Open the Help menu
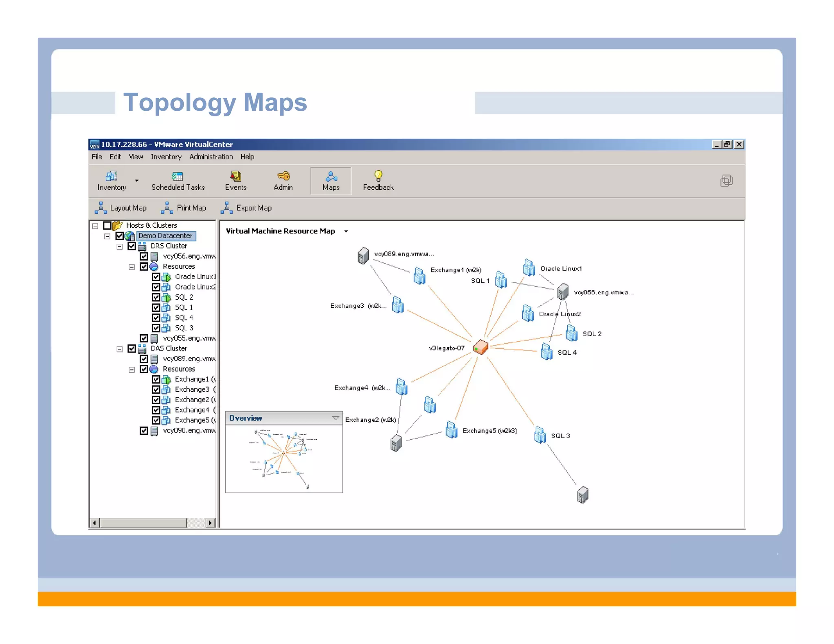This screenshot has width=834, height=644. pyautogui.click(x=247, y=157)
